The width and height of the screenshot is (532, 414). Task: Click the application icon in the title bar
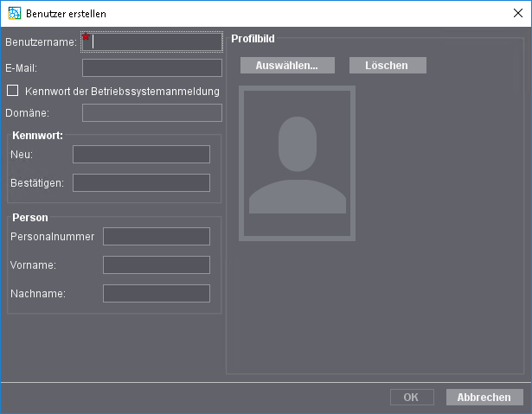[12, 13]
